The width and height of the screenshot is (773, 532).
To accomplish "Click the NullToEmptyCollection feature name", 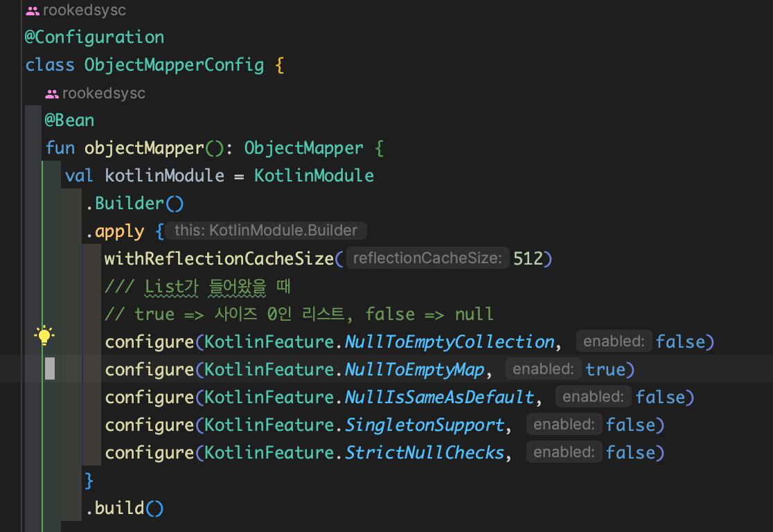I will pyautogui.click(x=449, y=342).
